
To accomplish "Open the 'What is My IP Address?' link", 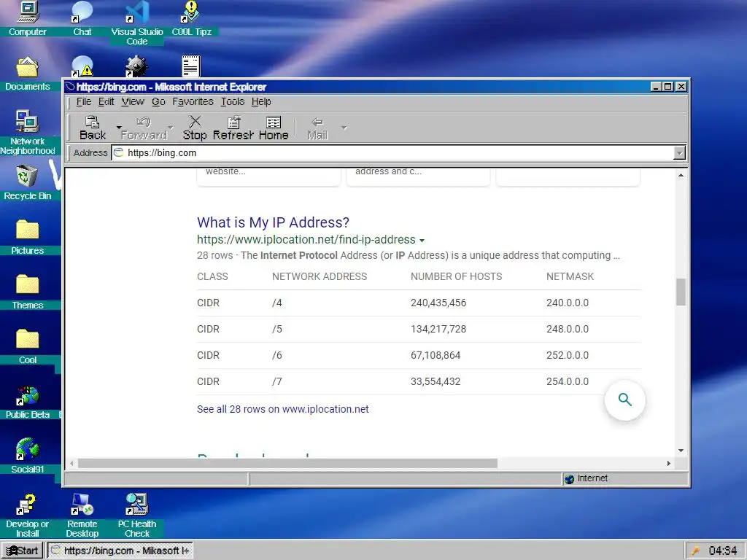I will tap(273, 222).
